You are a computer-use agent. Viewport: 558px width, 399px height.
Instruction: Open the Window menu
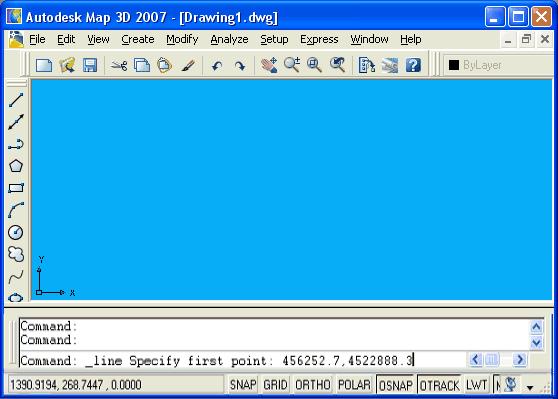tap(369, 39)
